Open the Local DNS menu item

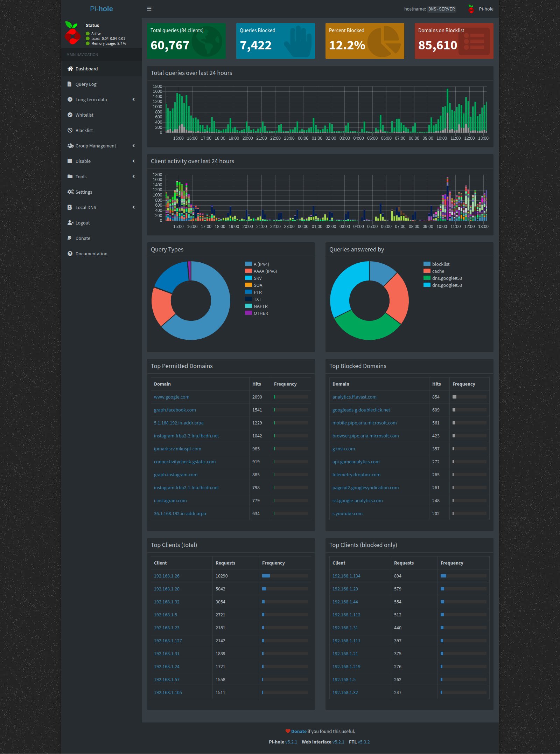[x=86, y=207]
